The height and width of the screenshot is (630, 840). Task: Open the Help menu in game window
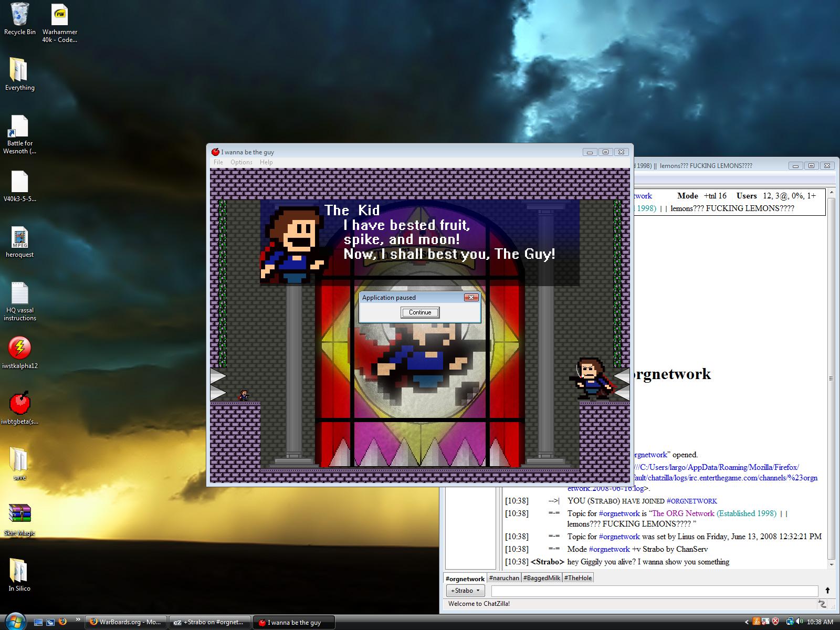point(266,162)
